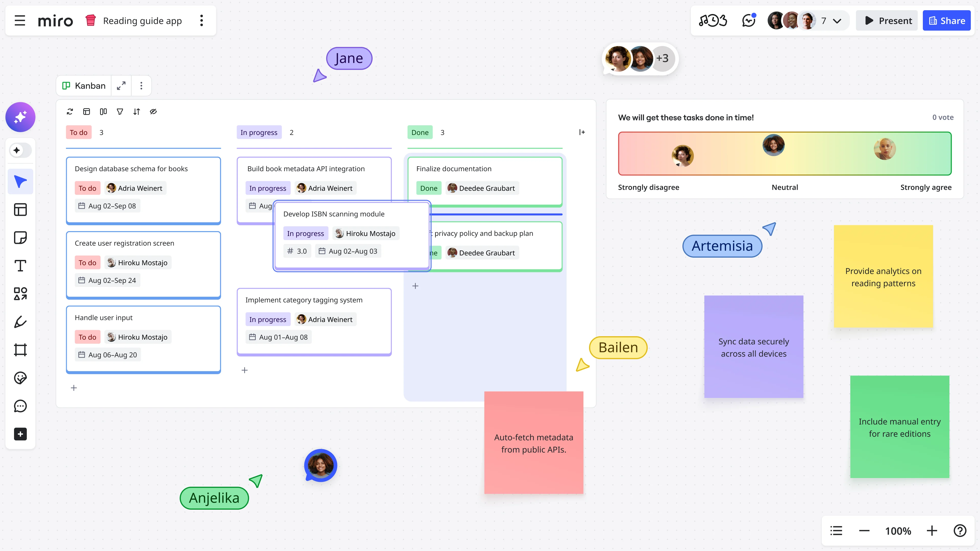
Task: Open the main hamburger menu
Action: point(20,20)
